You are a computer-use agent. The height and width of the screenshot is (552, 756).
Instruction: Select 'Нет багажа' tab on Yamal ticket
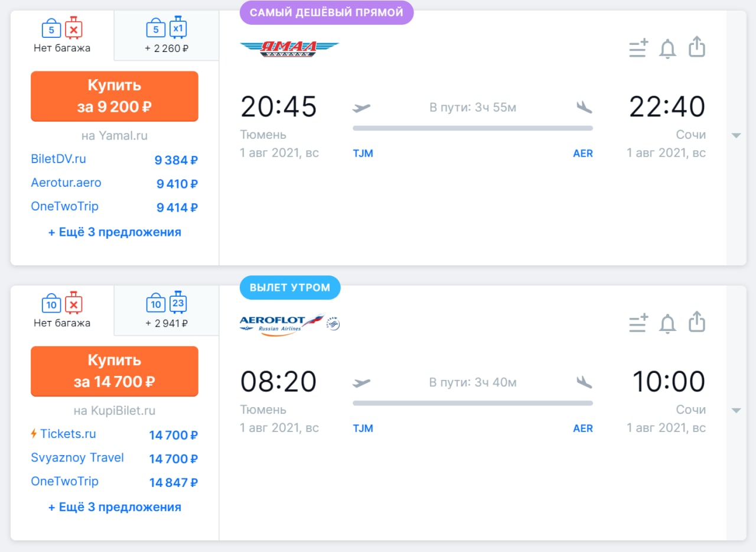(x=62, y=35)
